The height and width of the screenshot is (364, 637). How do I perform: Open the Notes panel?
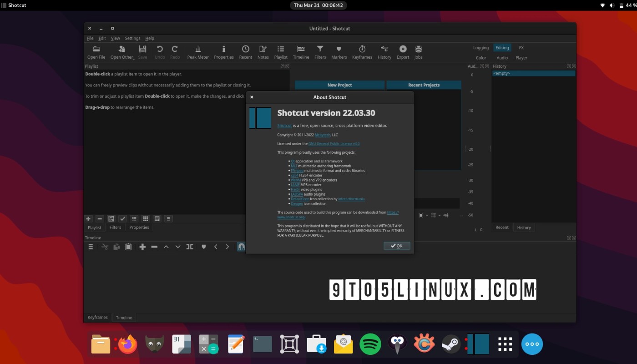[263, 52]
